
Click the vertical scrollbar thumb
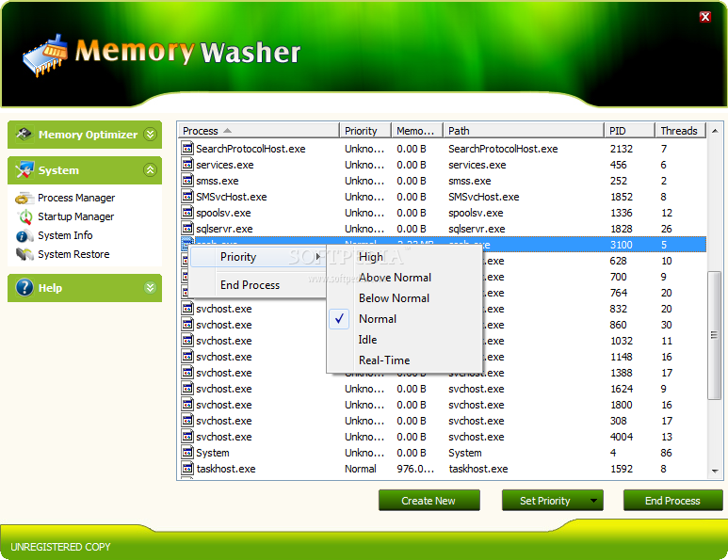(714, 335)
